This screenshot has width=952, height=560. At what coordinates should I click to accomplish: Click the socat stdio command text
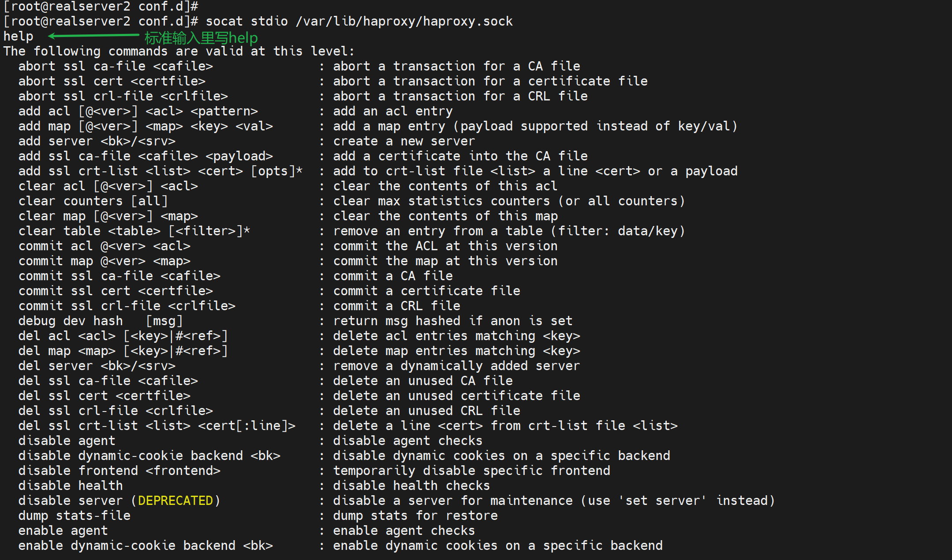point(246,22)
